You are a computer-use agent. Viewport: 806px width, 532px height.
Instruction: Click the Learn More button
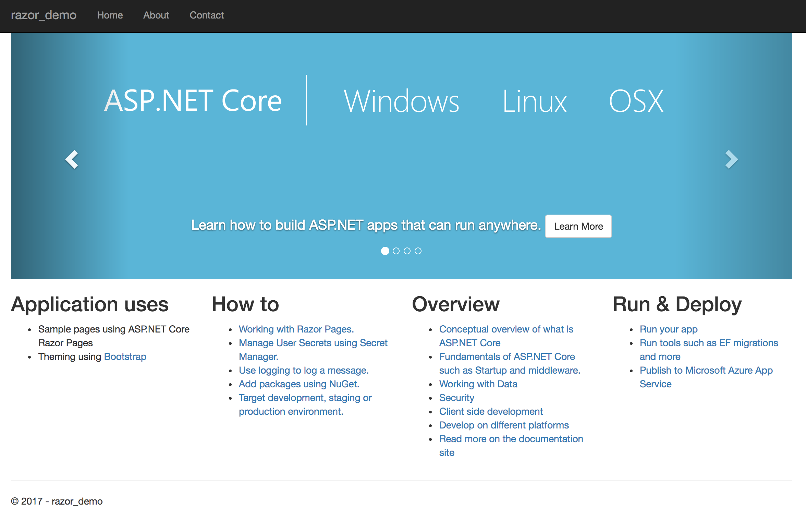point(578,226)
